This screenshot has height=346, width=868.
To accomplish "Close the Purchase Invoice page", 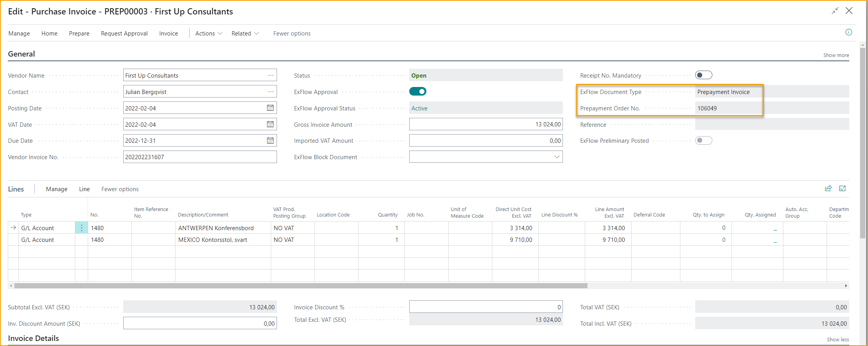I will [849, 11].
